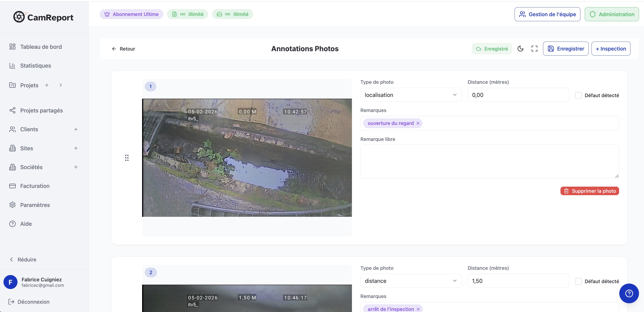Open the floating help question-mark button

pos(629,293)
